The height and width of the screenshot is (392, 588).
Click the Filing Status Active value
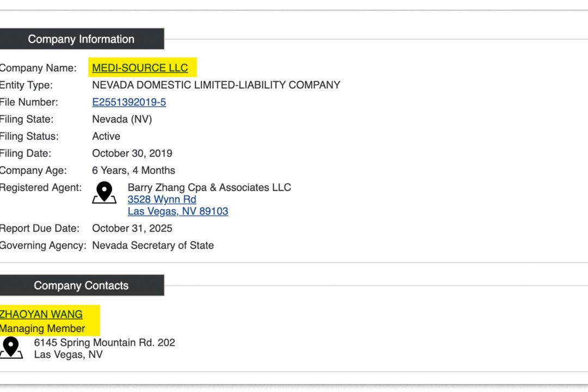[x=106, y=136]
